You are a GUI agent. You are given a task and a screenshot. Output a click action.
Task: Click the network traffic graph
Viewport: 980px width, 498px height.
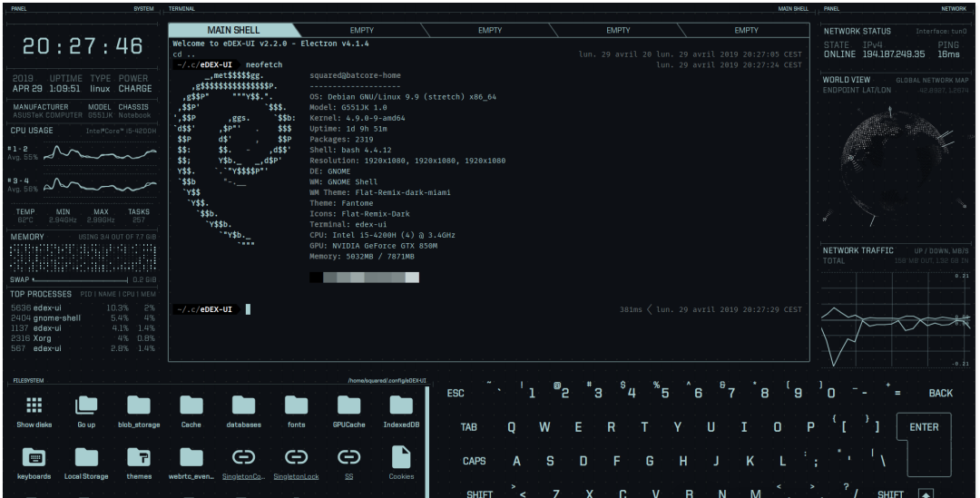click(x=895, y=318)
